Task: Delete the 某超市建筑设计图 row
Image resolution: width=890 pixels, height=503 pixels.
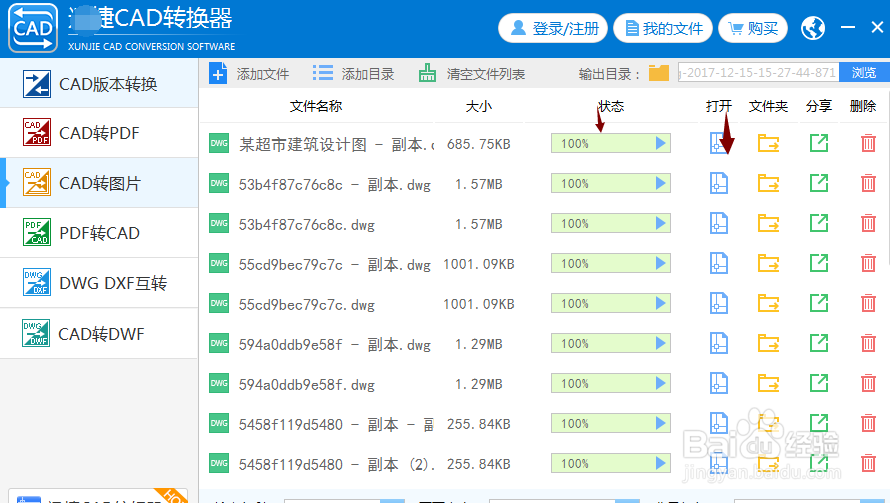Action: click(868, 143)
